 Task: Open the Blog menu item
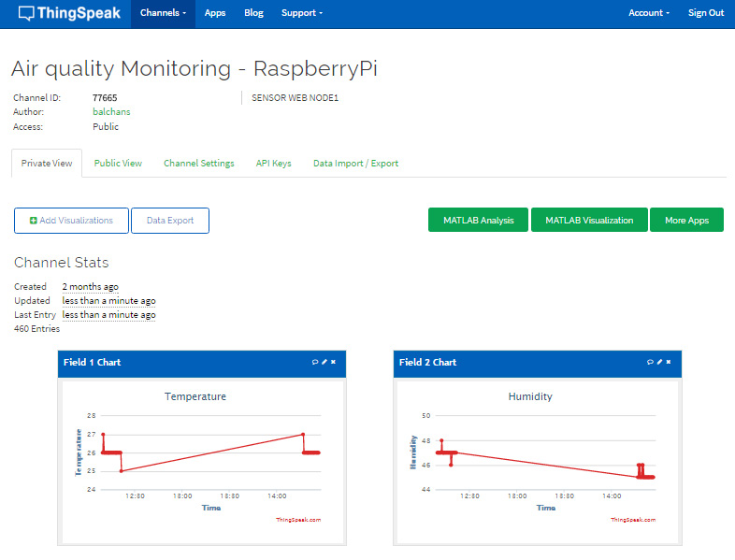pos(253,13)
